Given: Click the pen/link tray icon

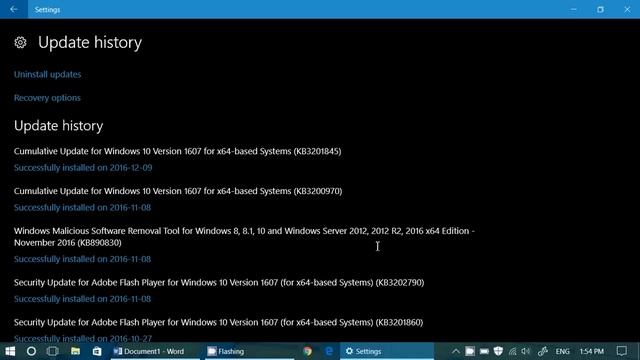Looking at the screenshot, I should pyautogui.click(x=542, y=351).
